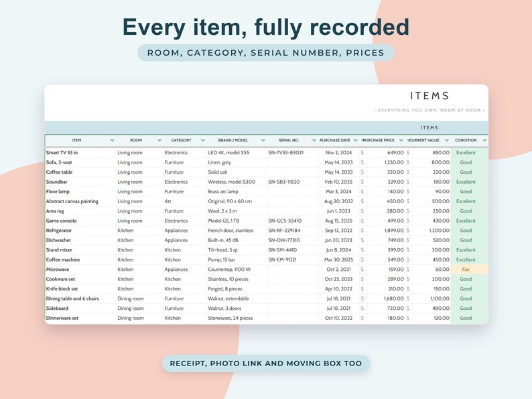Image resolution: width=532 pixels, height=399 pixels.
Task: Open the SERIAL NO. filter dropdown
Action: (314, 141)
